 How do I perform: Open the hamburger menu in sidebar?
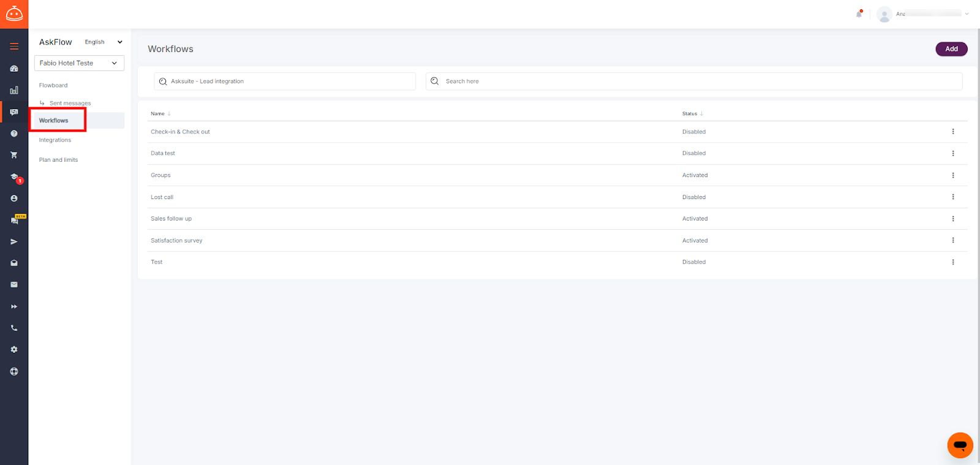click(14, 47)
